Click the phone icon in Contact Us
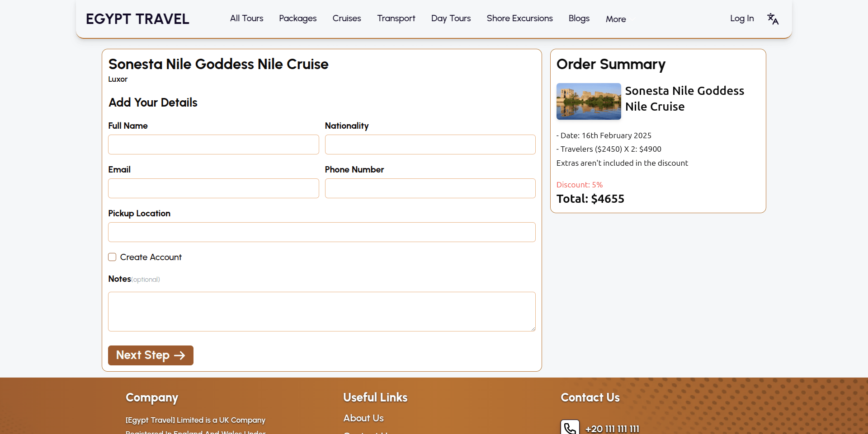868x434 pixels. [570, 428]
